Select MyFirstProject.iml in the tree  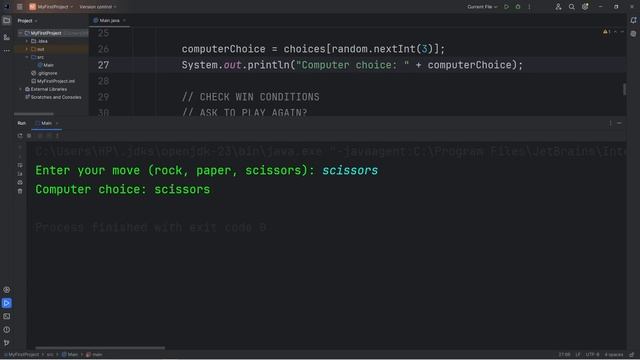click(53, 81)
